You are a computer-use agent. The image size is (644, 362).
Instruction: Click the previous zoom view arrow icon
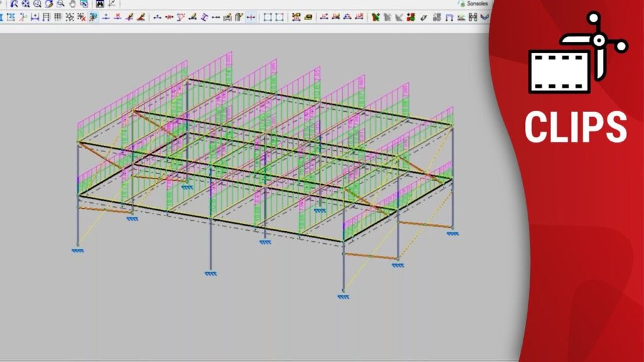[14, 4]
